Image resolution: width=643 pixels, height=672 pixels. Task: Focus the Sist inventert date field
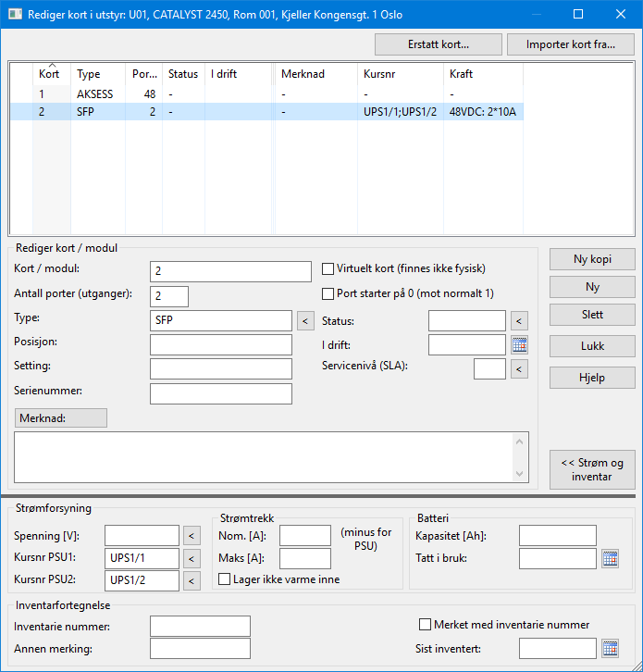click(558, 649)
